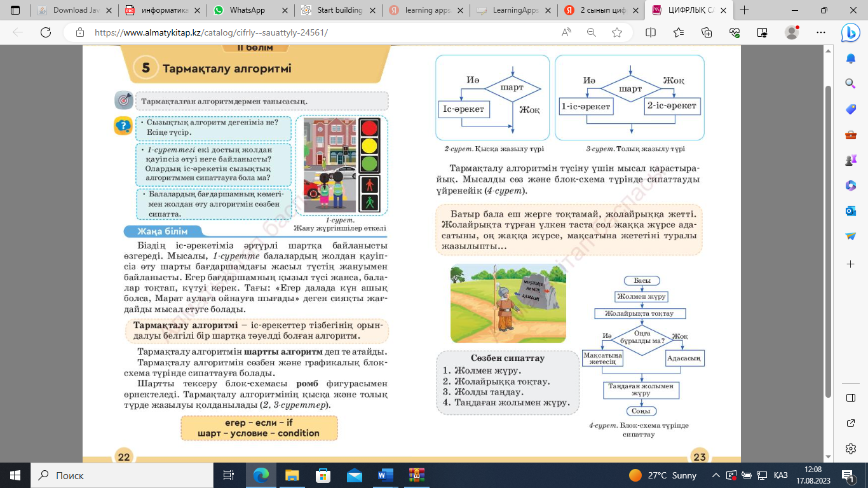868x488 pixels.
Task: Open sidebar Outlook icon
Action: pyautogui.click(x=850, y=210)
